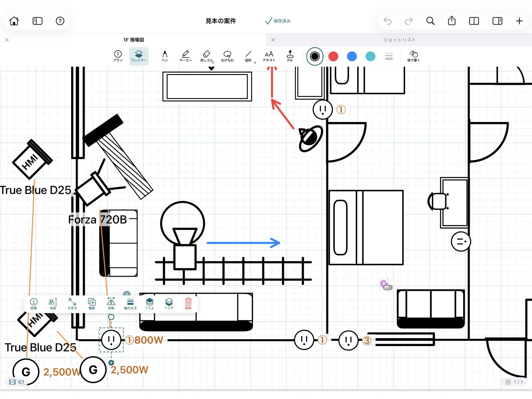Open the search magnifier
Screen dimensions: 532x399
[430, 21]
